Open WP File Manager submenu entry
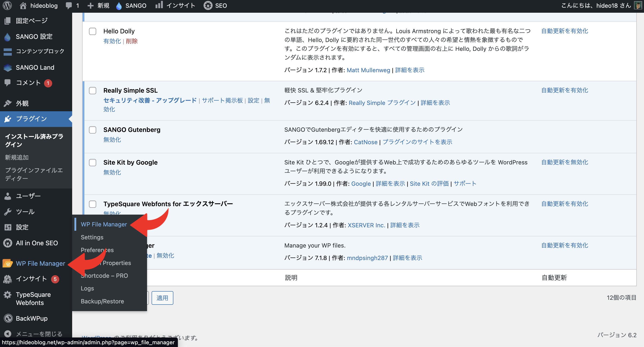Screen dimensions: 644x347 tap(104, 224)
